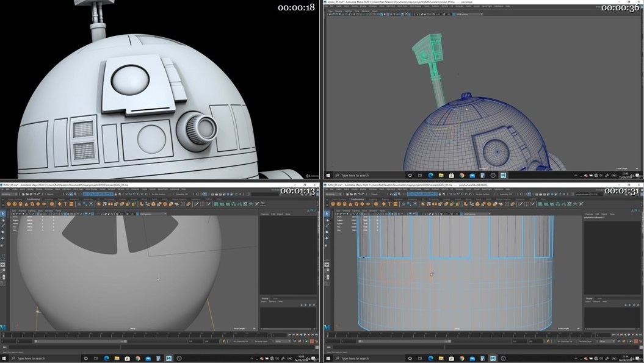
Task: Select Polygon Torus shelf icon in 00:01:13 window
Action: pos(32,204)
